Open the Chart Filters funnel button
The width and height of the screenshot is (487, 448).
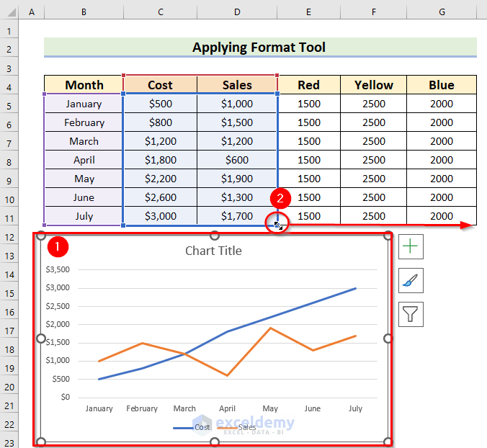click(411, 314)
